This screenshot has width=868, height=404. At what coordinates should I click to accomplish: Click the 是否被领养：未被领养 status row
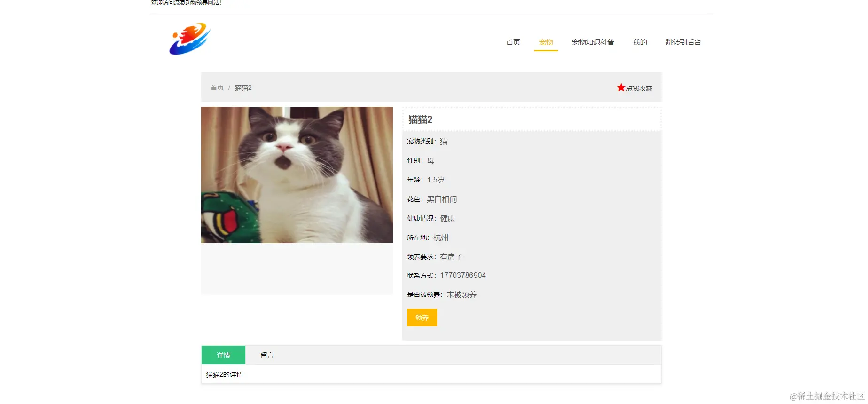[x=442, y=294]
